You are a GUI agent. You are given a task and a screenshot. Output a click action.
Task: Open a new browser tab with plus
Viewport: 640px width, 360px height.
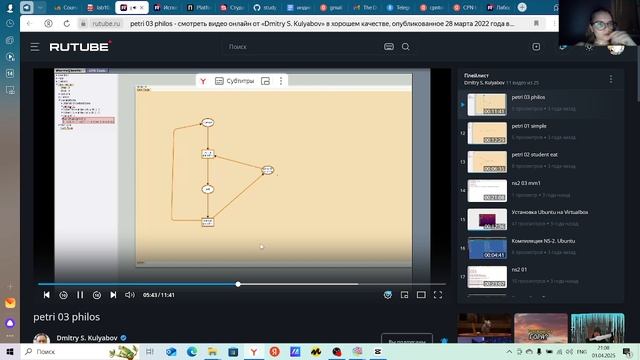[x=522, y=7]
